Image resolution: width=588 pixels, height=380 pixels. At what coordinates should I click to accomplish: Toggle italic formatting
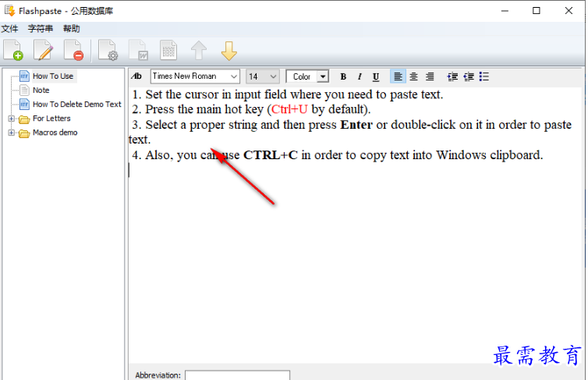[x=360, y=76]
